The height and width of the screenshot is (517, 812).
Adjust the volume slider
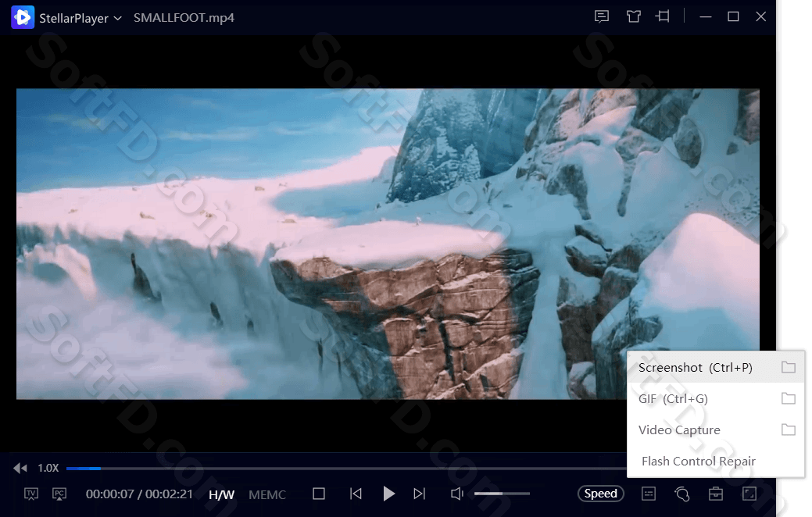click(502, 494)
